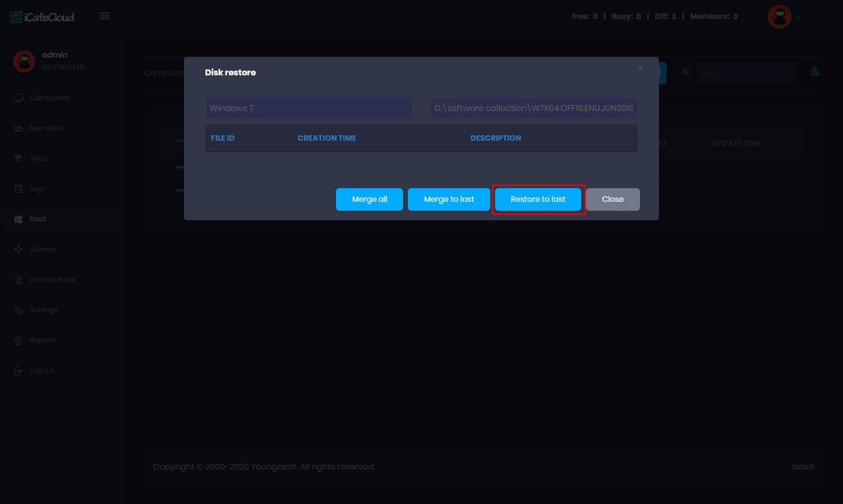Click the Restore to last button

pos(538,199)
